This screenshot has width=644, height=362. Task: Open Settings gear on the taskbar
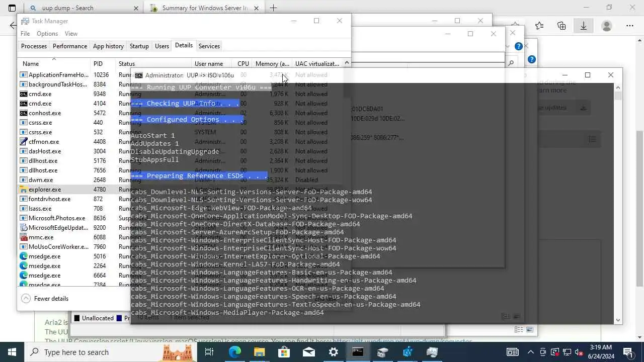333,352
